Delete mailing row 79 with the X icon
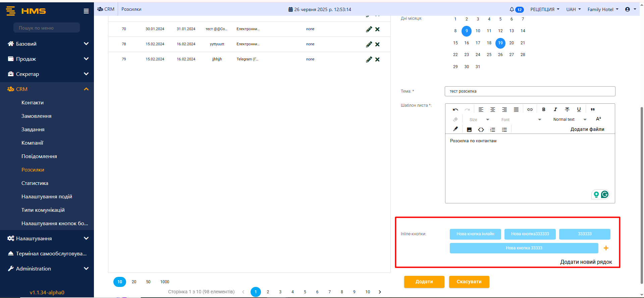The width and height of the screenshot is (644, 298). [x=377, y=59]
